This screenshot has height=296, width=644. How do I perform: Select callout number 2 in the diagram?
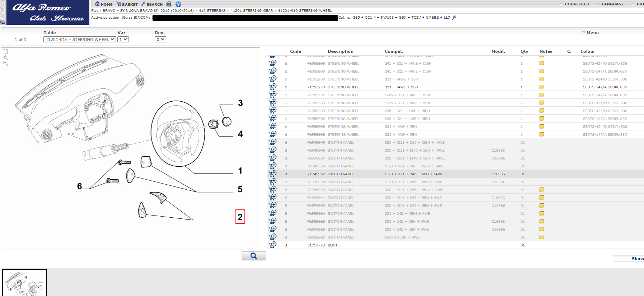click(x=240, y=217)
